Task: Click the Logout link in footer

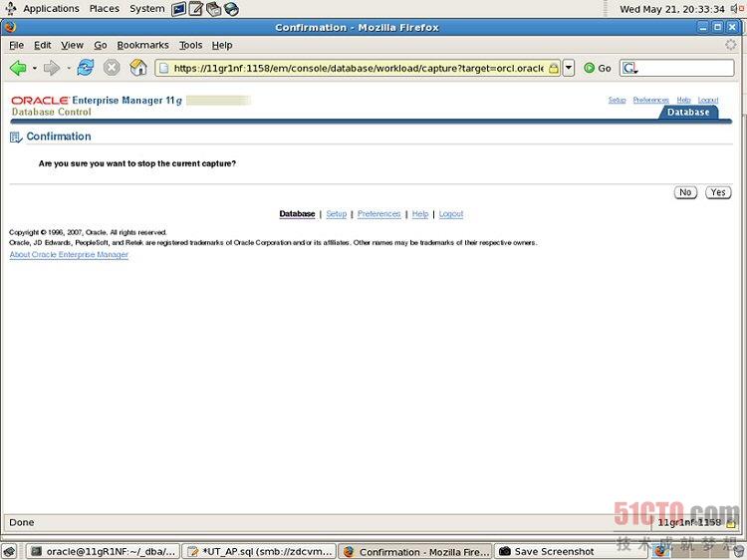Action: (450, 214)
